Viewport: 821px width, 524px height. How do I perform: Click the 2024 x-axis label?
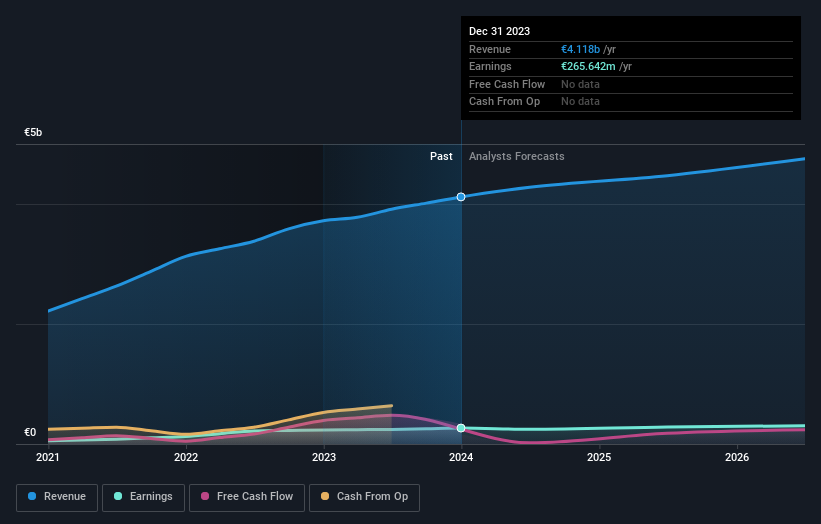click(461, 457)
